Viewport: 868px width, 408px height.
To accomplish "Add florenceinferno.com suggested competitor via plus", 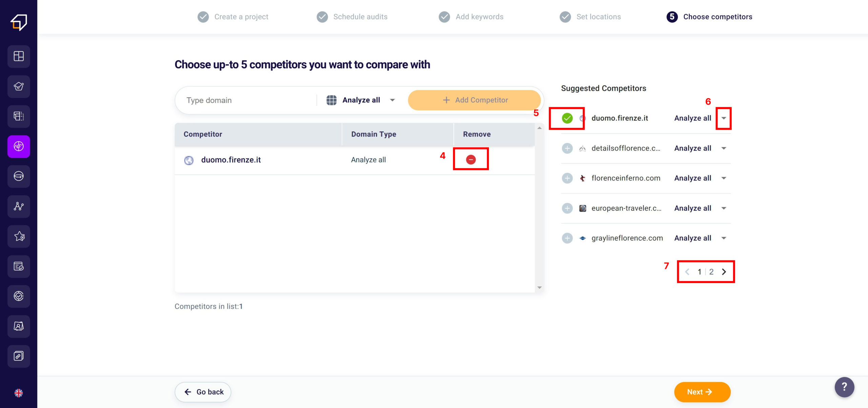I will [567, 178].
